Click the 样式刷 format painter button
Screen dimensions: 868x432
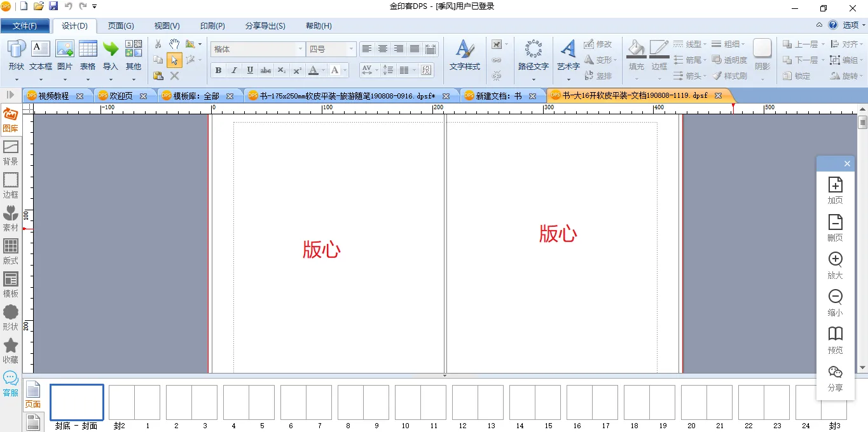pos(729,76)
